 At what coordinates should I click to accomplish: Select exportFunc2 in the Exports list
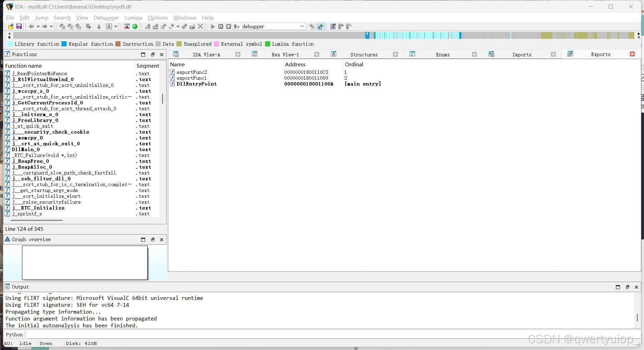(404, 72)
